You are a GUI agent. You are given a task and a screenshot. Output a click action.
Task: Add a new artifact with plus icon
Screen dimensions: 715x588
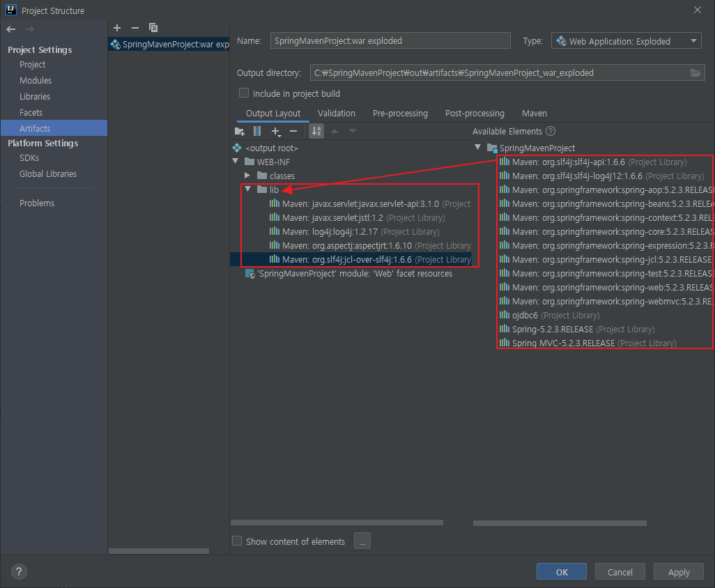click(x=117, y=28)
